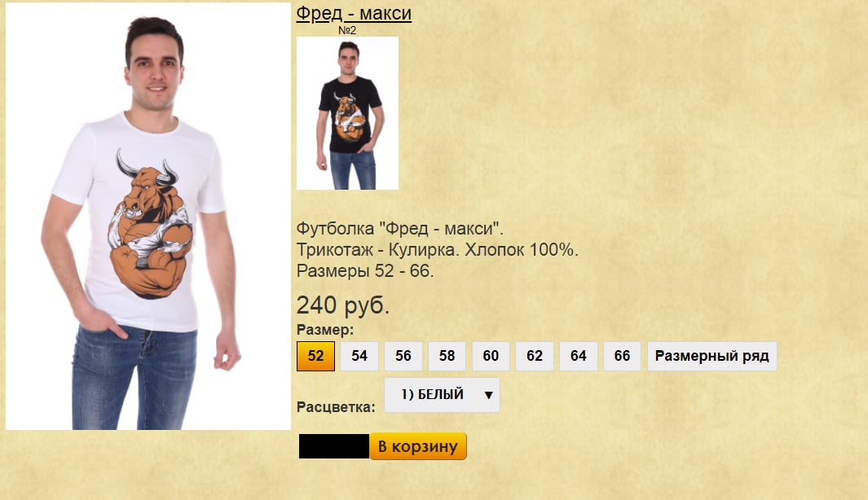Click the 240 руб. price text
Screen dimensions: 868x500
click(343, 305)
